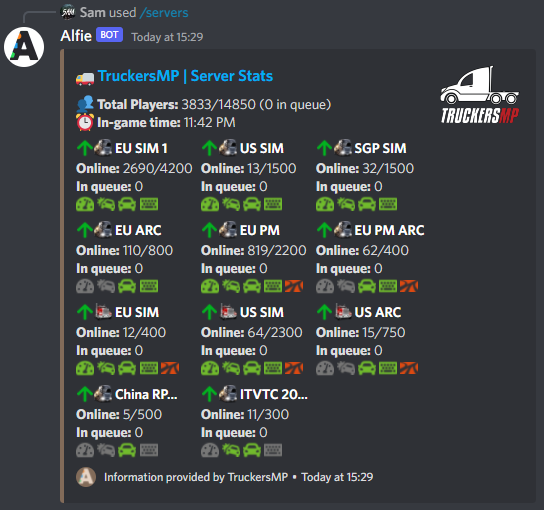Image resolution: width=544 pixels, height=510 pixels.
Task: Click the speed limiter icon under top US SIM
Action: (x=210, y=204)
